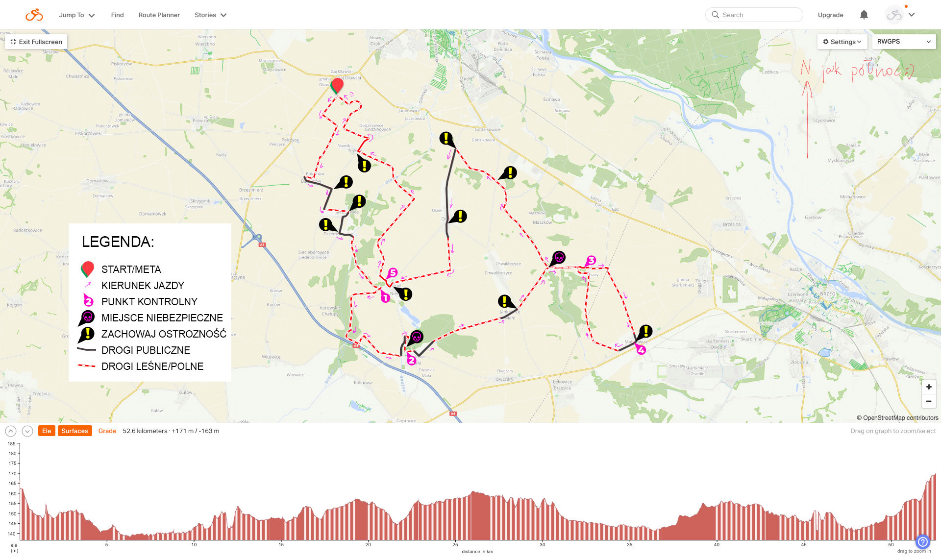Click the zoom out minus button

tap(928, 401)
